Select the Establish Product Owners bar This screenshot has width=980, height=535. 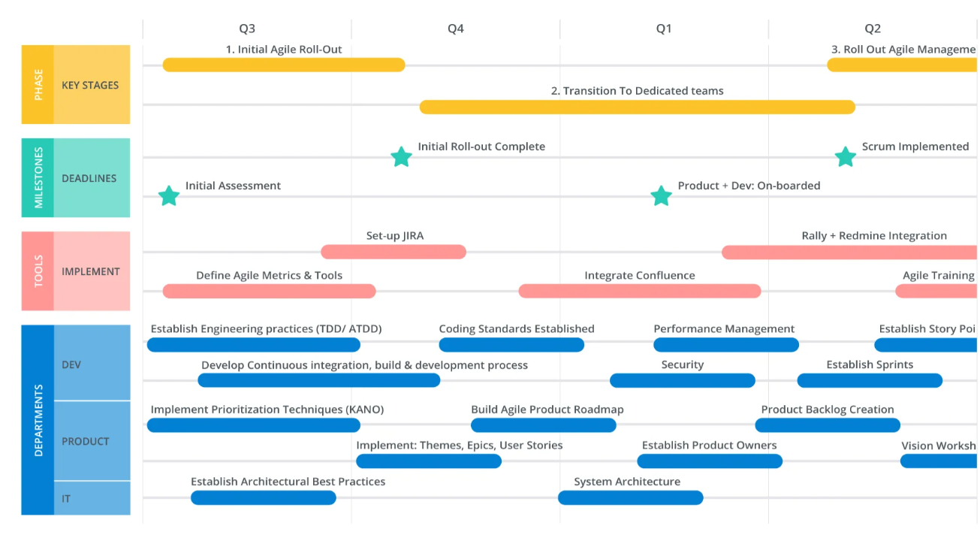[x=710, y=461]
